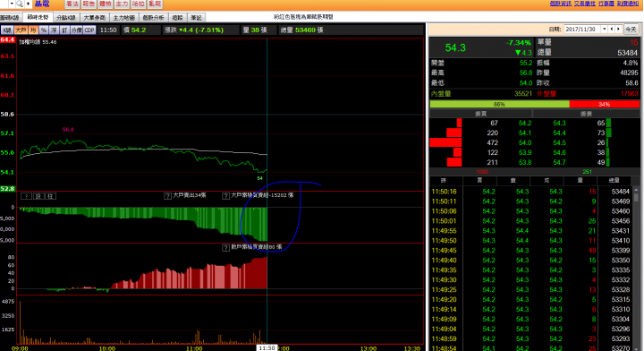
Task: Toggle the 訂 button in chart toolbar
Action: [x=64, y=30]
